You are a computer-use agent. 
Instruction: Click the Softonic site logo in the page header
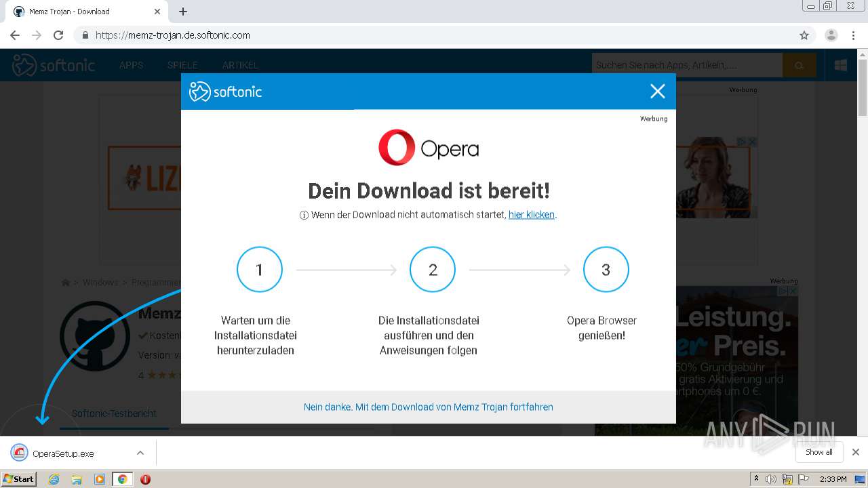pos(54,65)
